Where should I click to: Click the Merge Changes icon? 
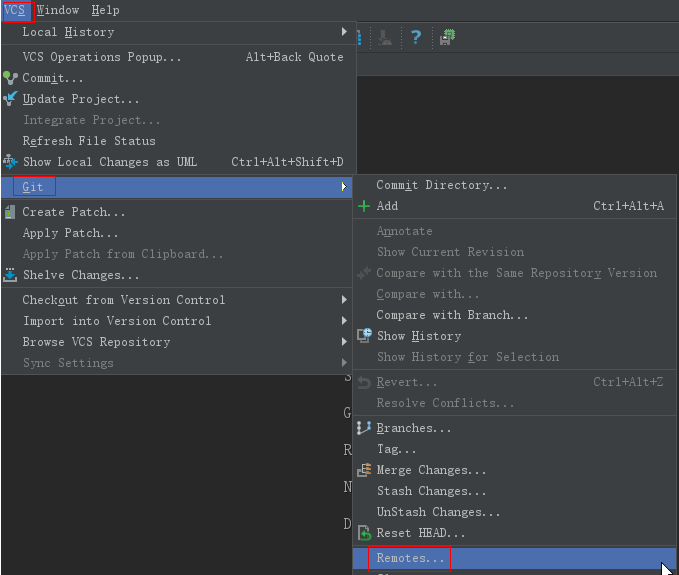click(x=364, y=470)
